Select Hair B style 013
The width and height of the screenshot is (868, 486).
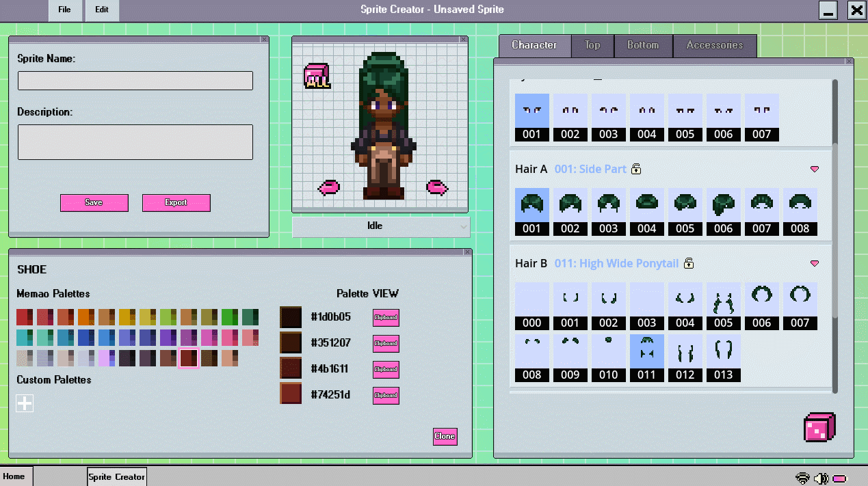click(724, 358)
